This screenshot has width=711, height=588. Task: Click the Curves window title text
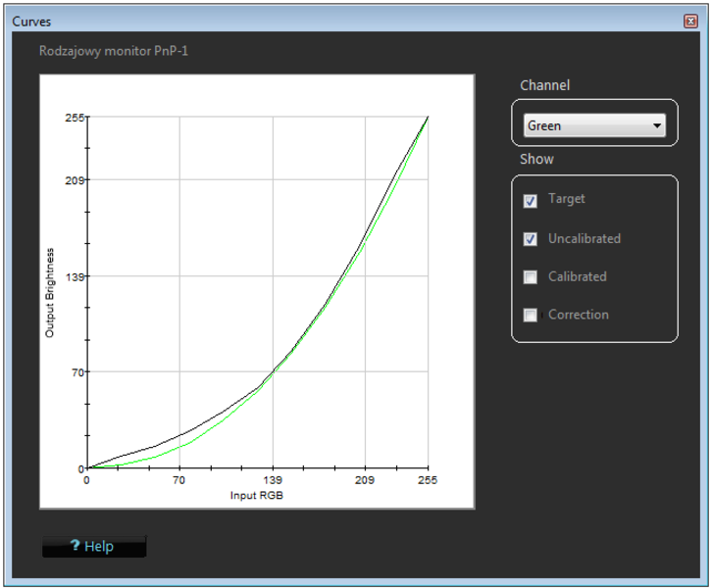[x=31, y=22]
